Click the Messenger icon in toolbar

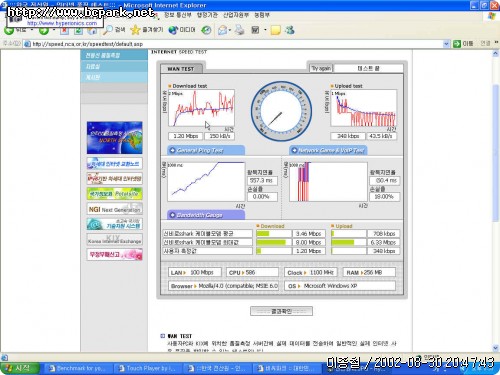click(289, 30)
